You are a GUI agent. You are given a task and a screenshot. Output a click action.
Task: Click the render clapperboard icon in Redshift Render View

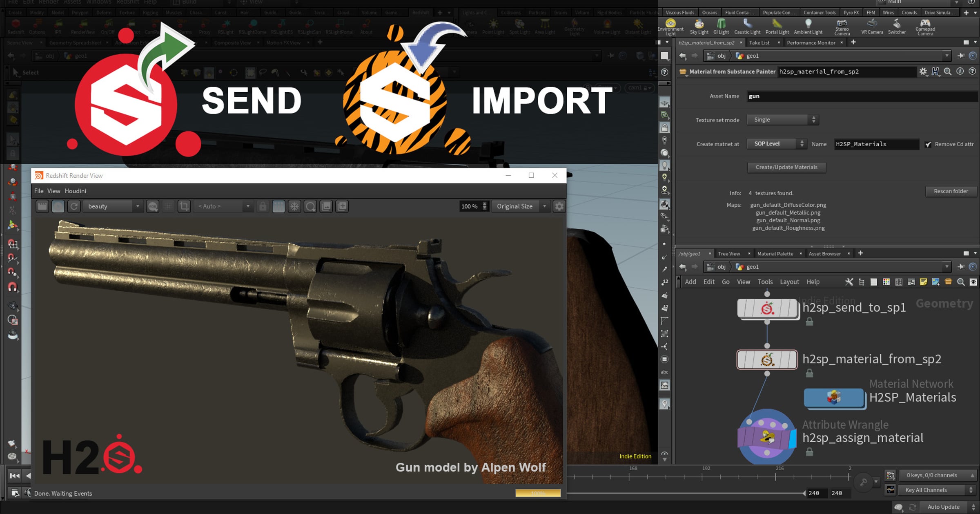pyautogui.click(x=42, y=206)
